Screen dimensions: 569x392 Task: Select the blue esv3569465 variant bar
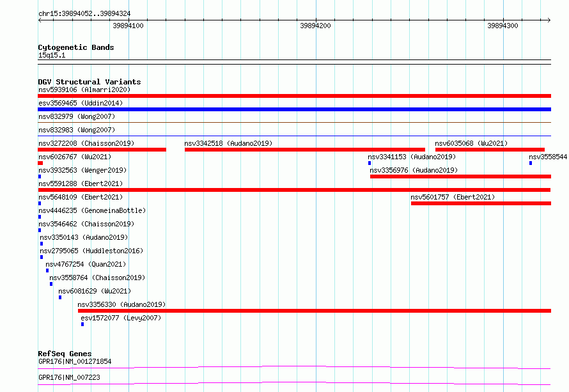coord(294,109)
